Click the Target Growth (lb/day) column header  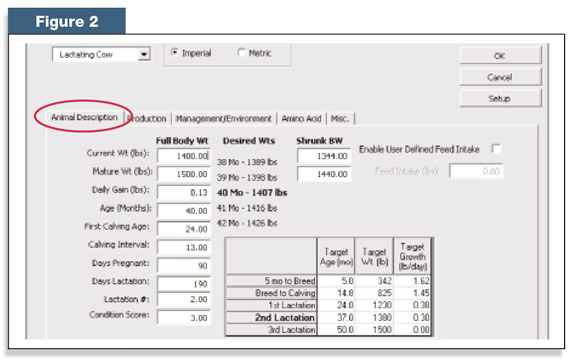coord(413,257)
